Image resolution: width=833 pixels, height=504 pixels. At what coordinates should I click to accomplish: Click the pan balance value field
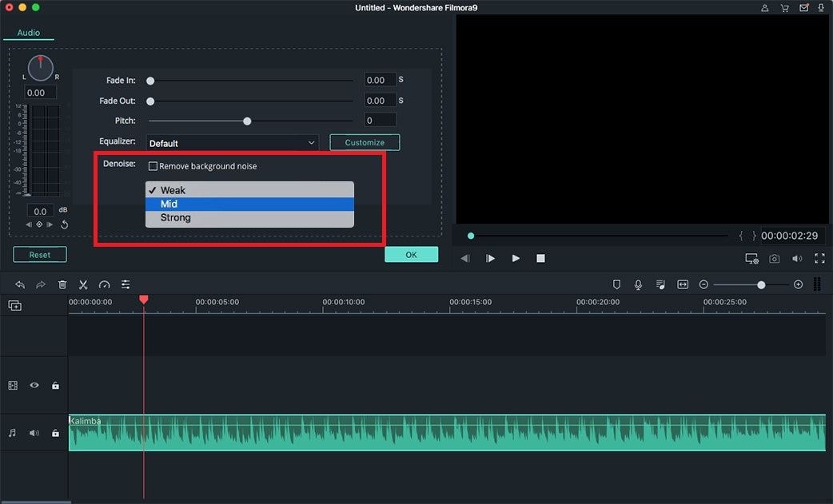40,93
